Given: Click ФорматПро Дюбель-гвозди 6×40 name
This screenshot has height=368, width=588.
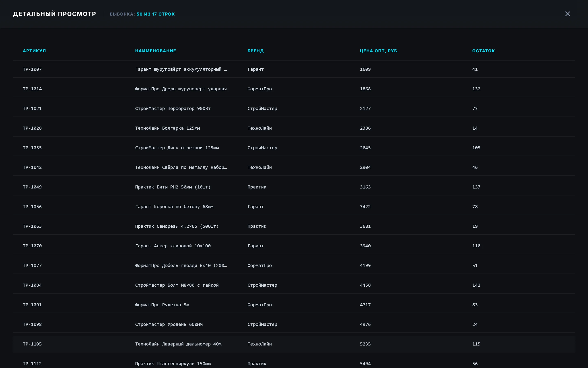Looking at the screenshot, I should 181,266.
